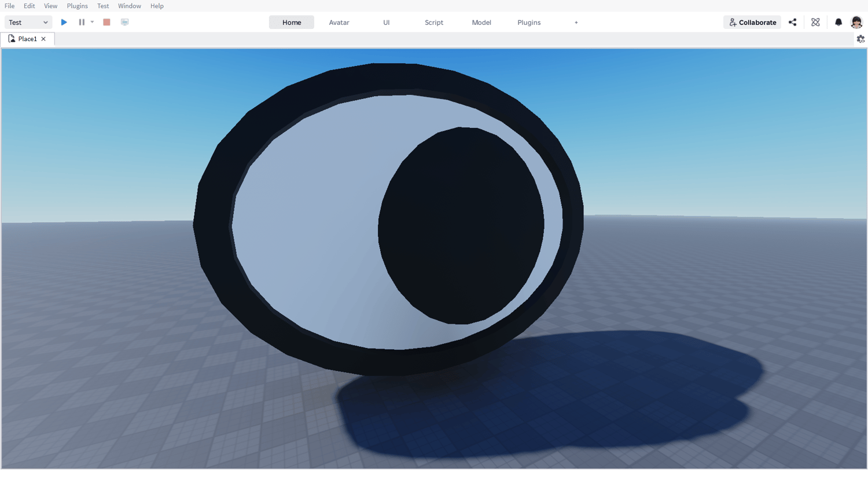Open the Plugins menu in the menu bar

pos(78,6)
